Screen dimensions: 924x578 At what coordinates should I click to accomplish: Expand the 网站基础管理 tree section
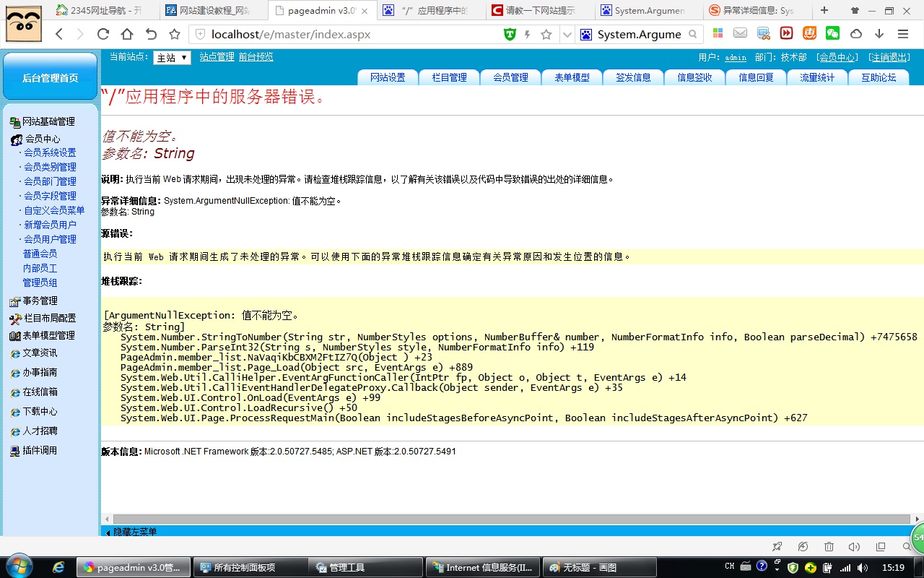pyautogui.click(x=48, y=121)
